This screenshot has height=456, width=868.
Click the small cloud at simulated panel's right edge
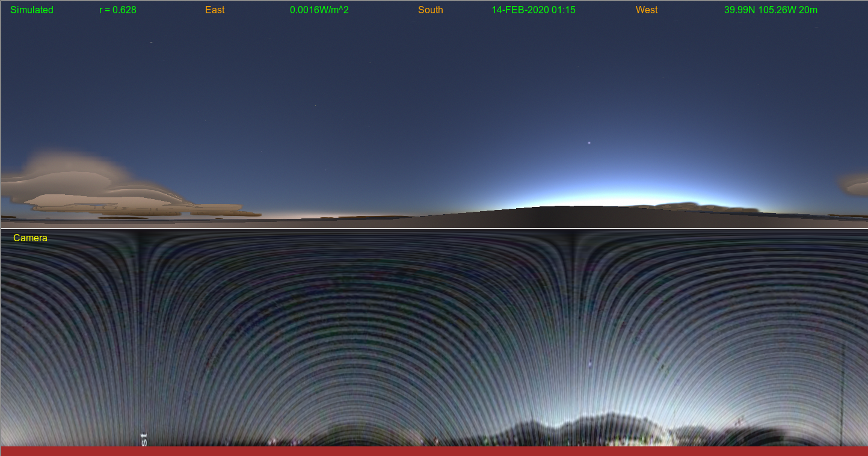click(x=854, y=185)
